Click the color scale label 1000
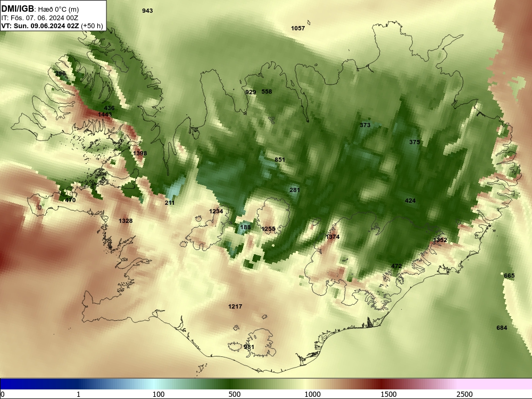 312,394
